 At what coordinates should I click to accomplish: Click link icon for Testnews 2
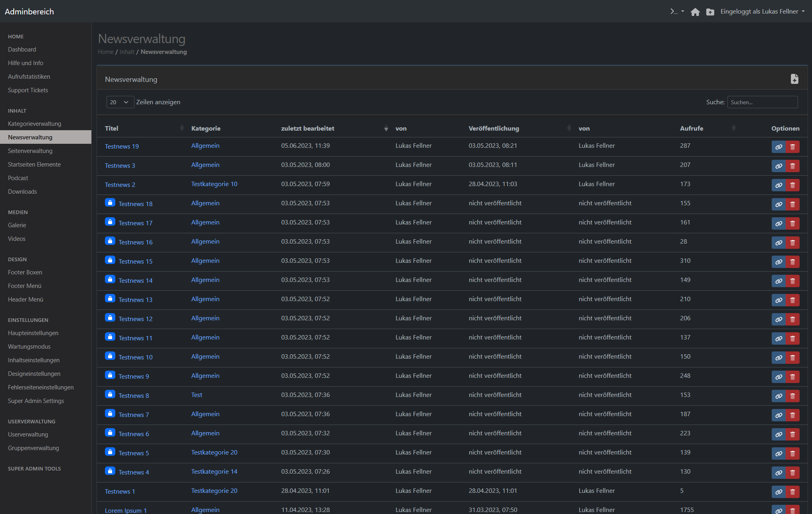pyautogui.click(x=778, y=185)
